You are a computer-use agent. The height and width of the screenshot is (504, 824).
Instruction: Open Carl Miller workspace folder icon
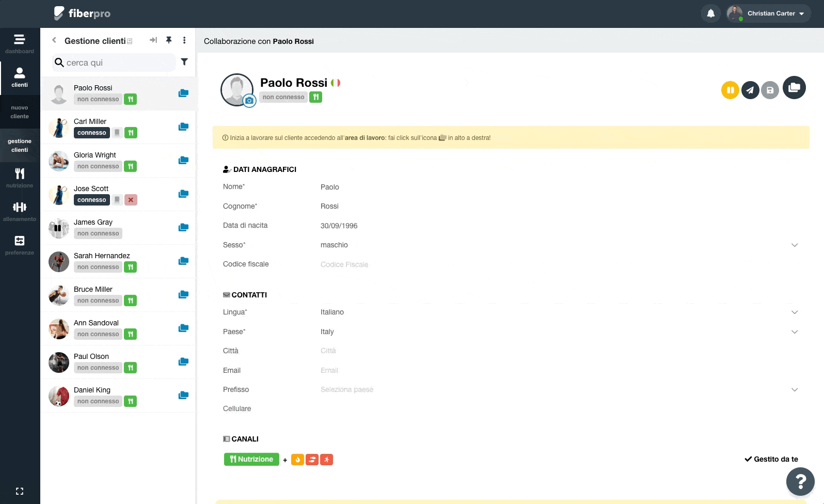click(x=183, y=127)
